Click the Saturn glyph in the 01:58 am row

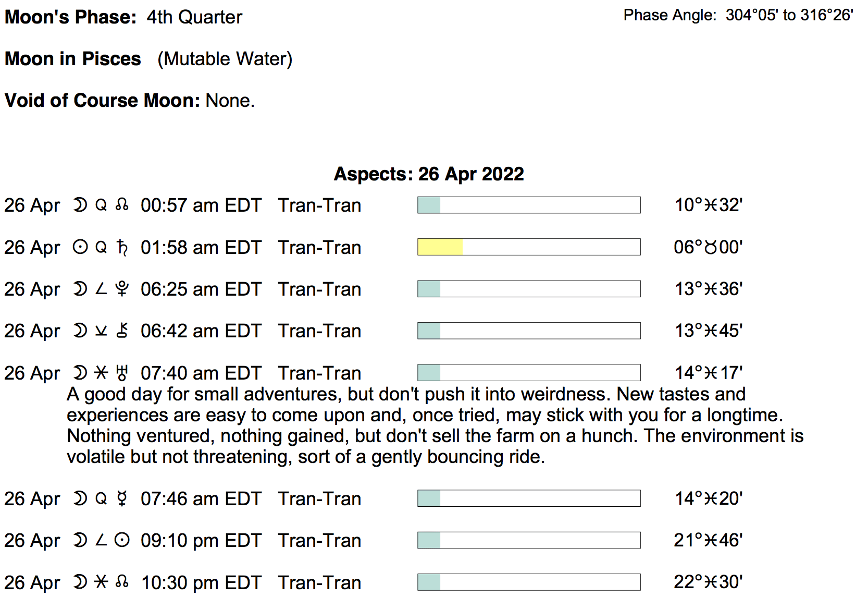click(x=122, y=247)
